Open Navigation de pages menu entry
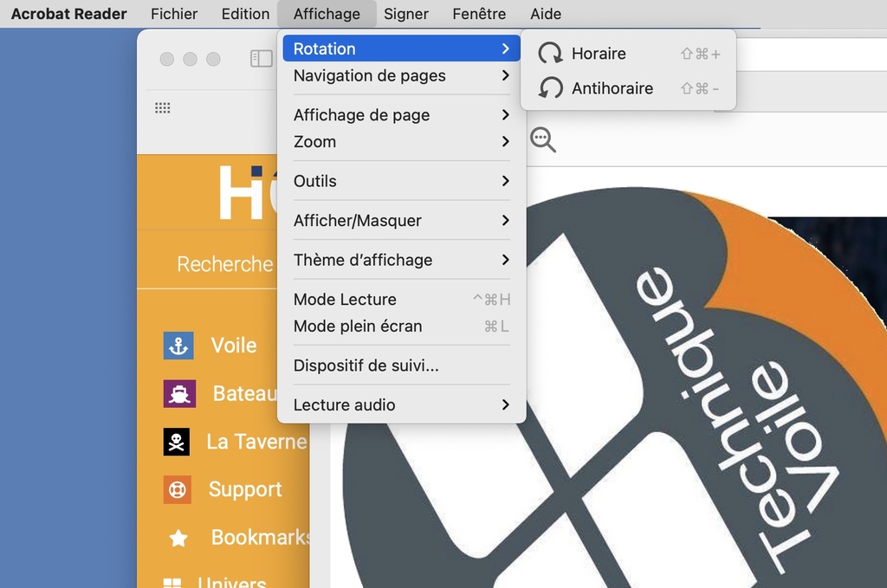 coord(401,75)
